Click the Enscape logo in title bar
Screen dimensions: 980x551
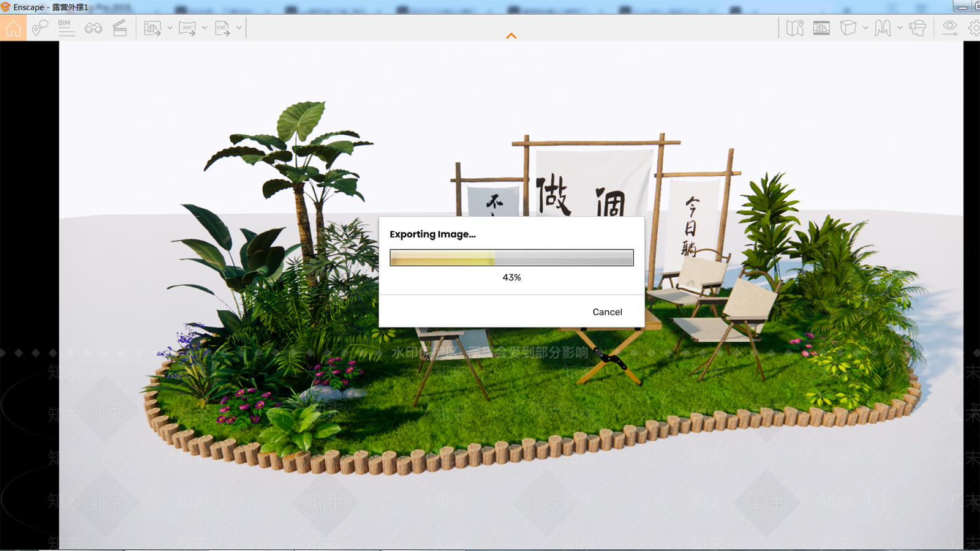6,7
